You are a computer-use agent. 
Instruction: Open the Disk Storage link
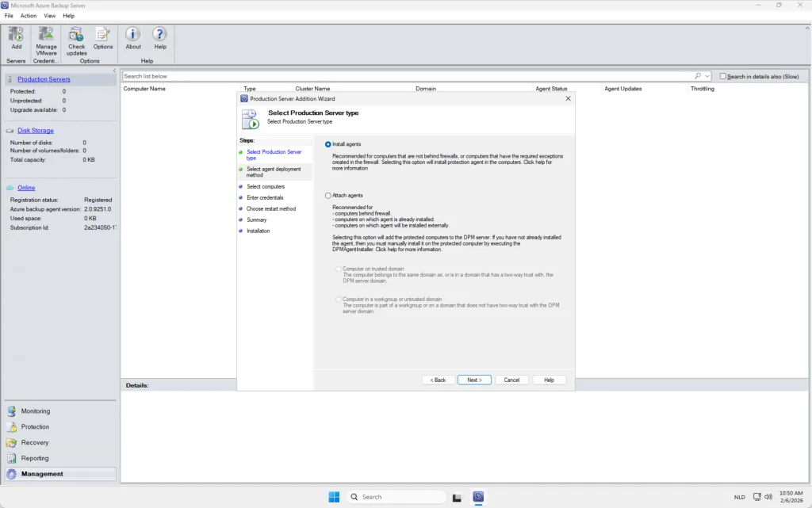click(x=36, y=131)
